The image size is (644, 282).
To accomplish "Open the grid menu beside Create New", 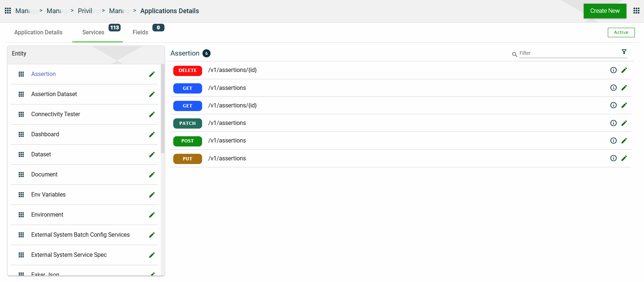I will pyautogui.click(x=636, y=11).
